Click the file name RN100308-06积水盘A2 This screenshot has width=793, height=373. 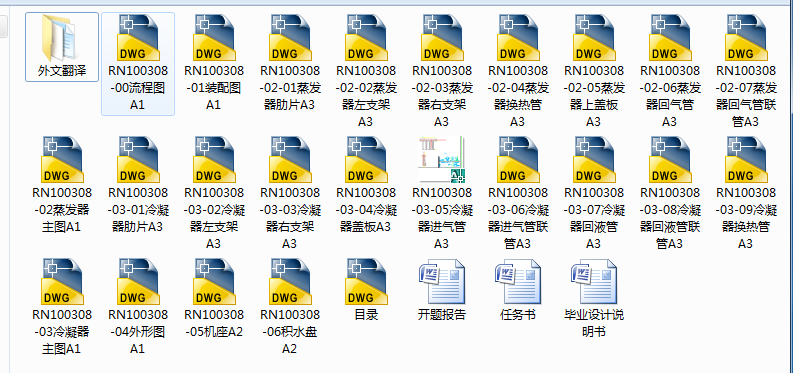pos(290,332)
